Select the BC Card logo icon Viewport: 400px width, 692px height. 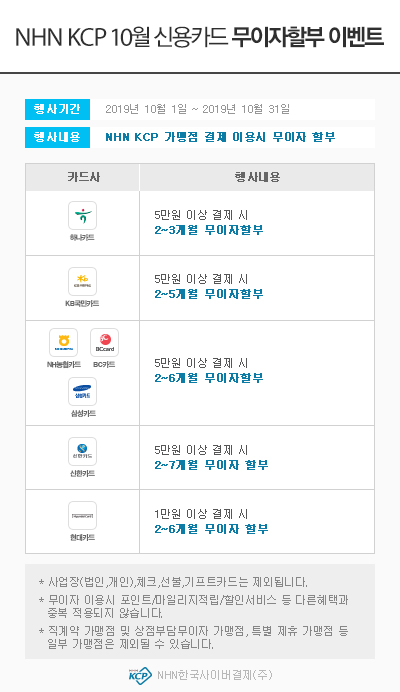tap(105, 342)
